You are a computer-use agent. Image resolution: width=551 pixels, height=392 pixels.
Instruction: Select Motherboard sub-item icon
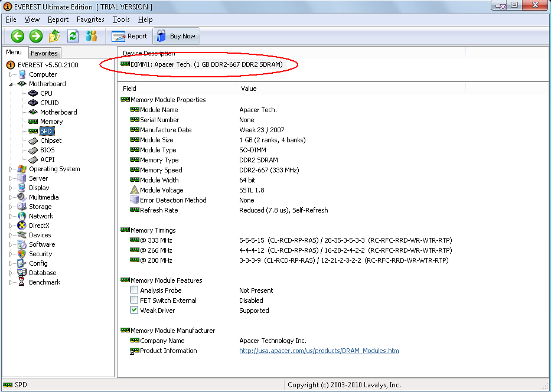point(33,112)
